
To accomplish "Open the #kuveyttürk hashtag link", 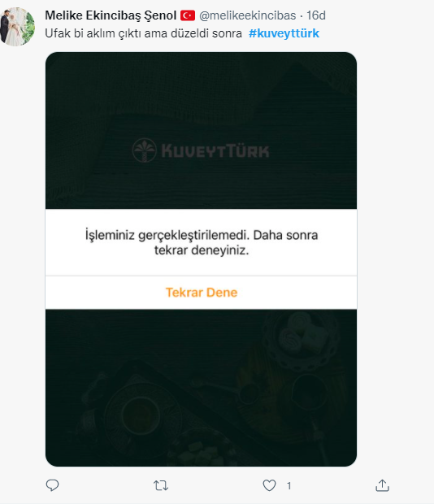I will [x=284, y=33].
